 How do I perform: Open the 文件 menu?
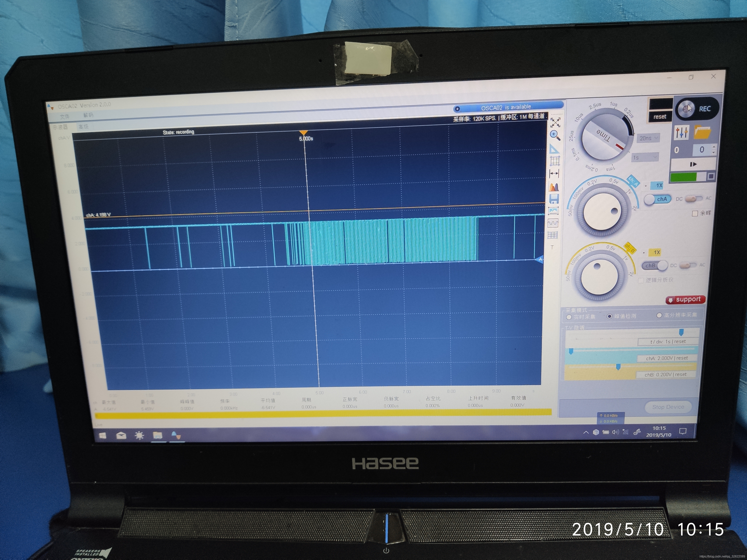tap(64, 116)
